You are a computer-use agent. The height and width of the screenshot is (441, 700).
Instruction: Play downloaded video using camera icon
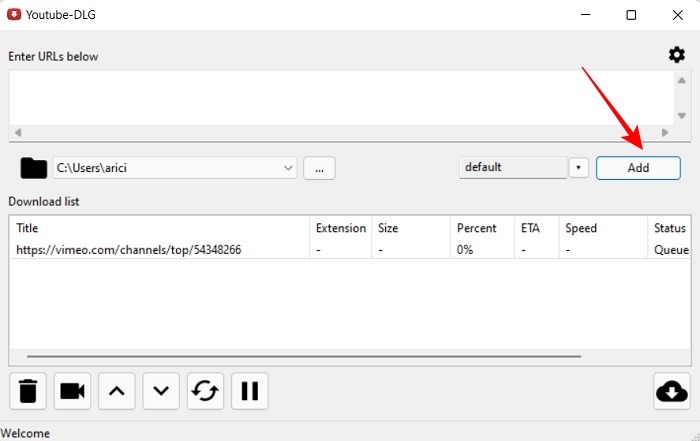pyautogui.click(x=72, y=391)
